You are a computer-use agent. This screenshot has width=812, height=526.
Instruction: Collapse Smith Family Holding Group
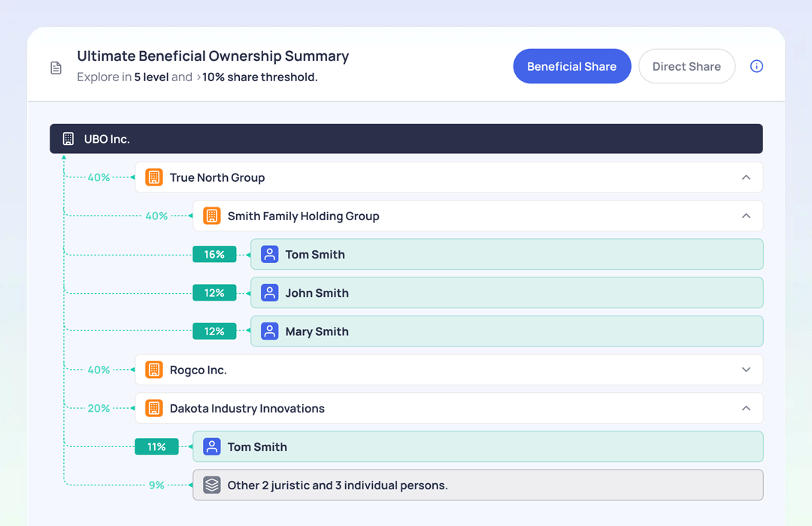tap(746, 216)
